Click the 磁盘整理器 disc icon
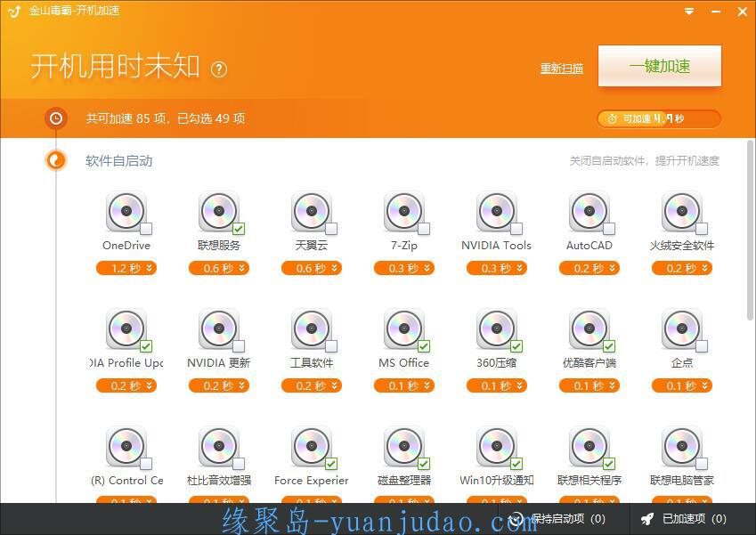This screenshot has height=535, width=756. coord(404,446)
